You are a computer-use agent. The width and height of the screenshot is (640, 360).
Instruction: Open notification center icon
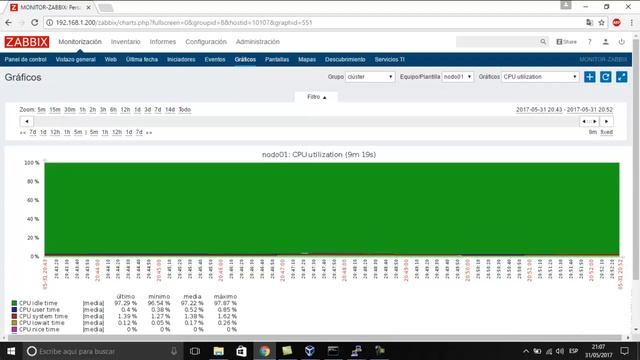coord(624,351)
